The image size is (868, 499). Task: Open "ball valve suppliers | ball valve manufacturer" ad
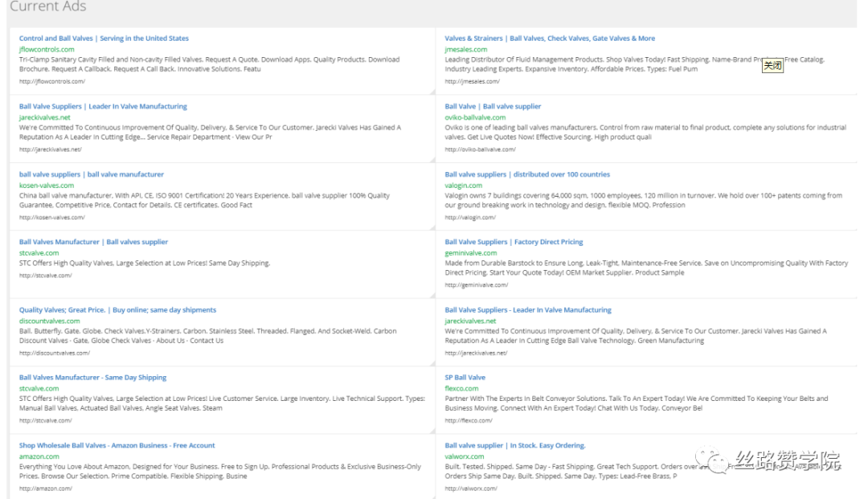(x=92, y=174)
